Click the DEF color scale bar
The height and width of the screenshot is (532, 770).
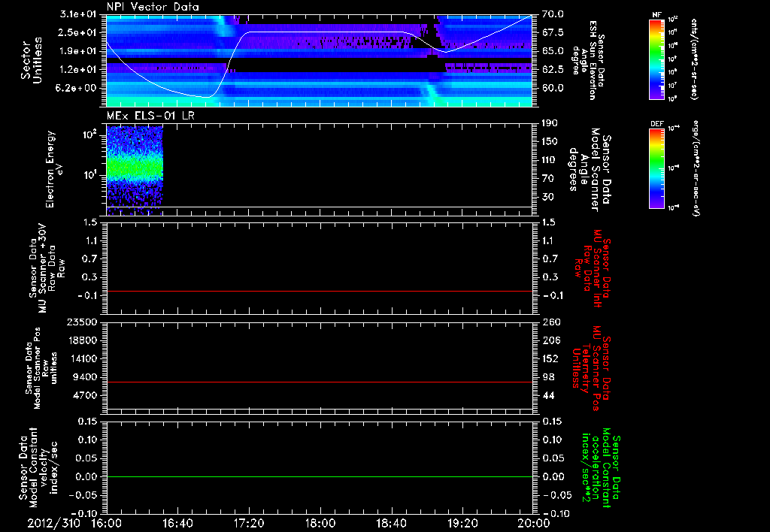coord(657,168)
